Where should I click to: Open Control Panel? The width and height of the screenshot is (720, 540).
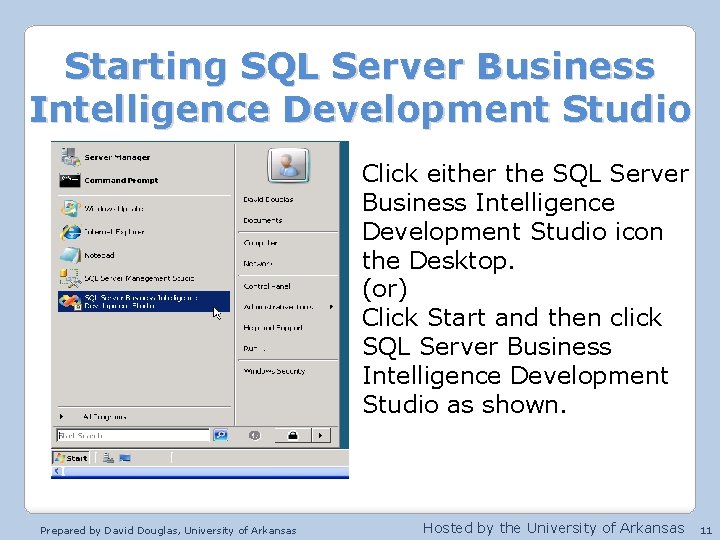click(x=267, y=286)
